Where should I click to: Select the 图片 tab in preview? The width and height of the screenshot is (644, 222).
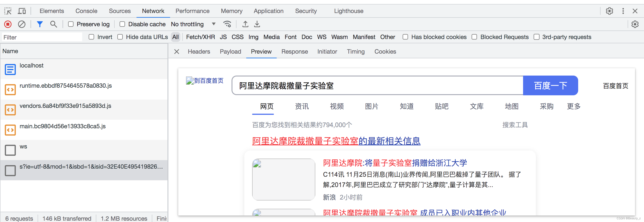(x=372, y=106)
